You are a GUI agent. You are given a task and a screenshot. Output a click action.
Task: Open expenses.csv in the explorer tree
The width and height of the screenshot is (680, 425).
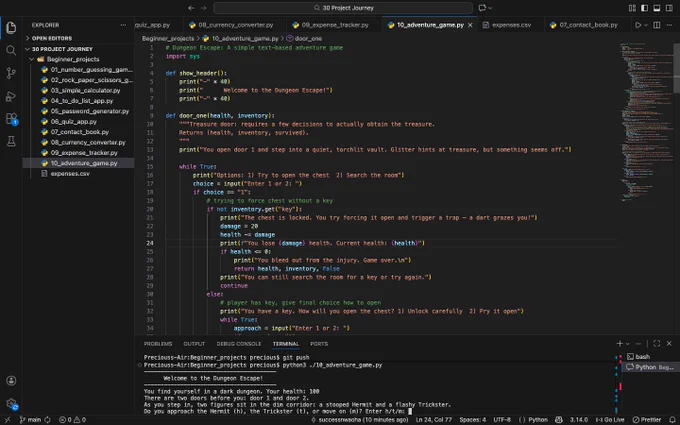(x=78, y=173)
